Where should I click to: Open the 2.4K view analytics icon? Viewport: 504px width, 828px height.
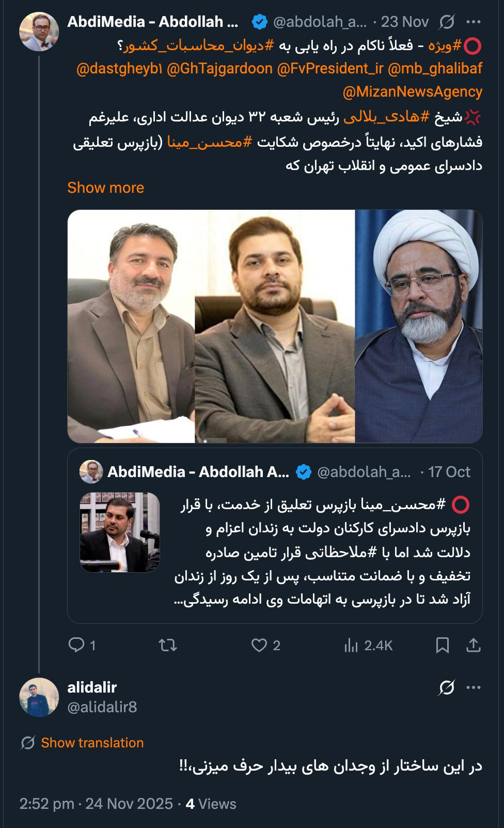pos(351,645)
